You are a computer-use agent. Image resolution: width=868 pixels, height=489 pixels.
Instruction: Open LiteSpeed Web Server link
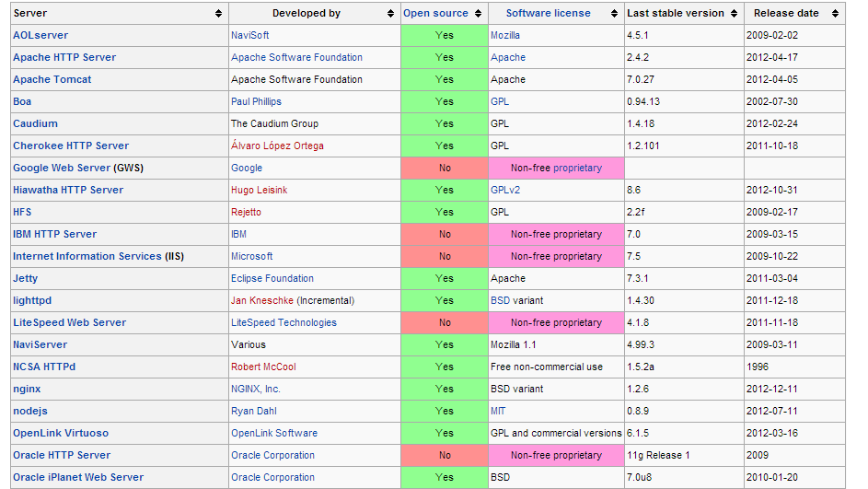coord(70,323)
